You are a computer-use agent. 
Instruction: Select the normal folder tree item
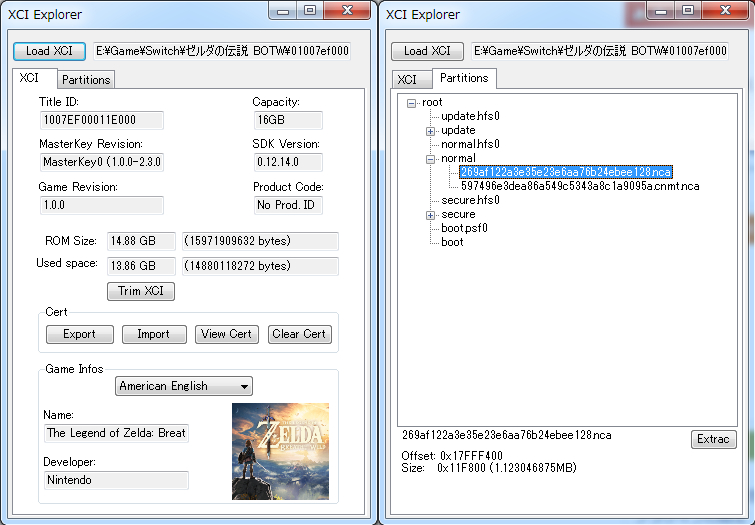pyautogui.click(x=458, y=158)
